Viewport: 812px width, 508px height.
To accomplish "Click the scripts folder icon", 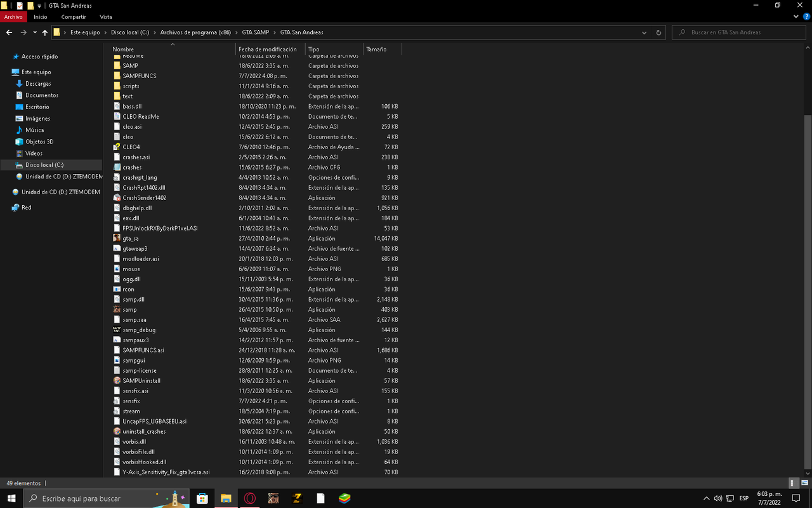I will point(117,86).
